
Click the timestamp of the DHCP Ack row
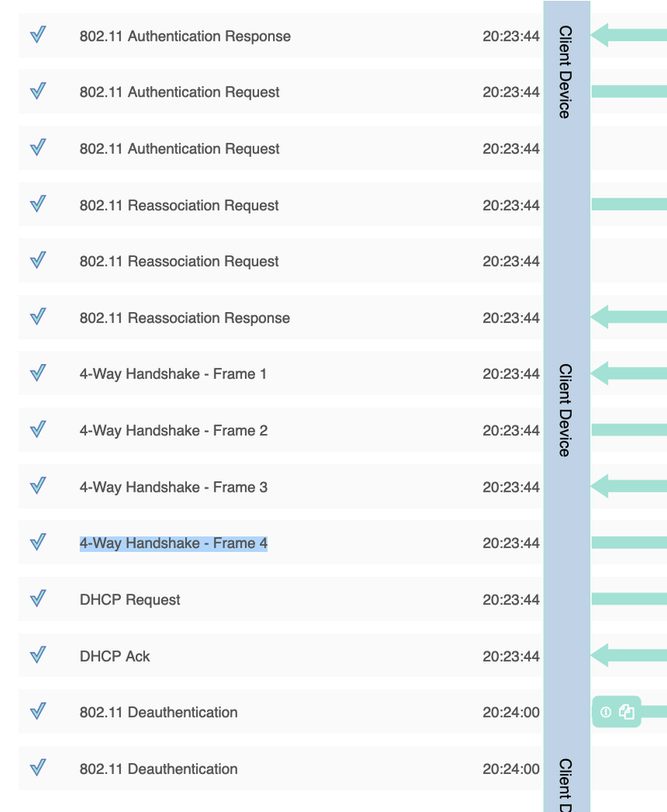coord(511,657)
